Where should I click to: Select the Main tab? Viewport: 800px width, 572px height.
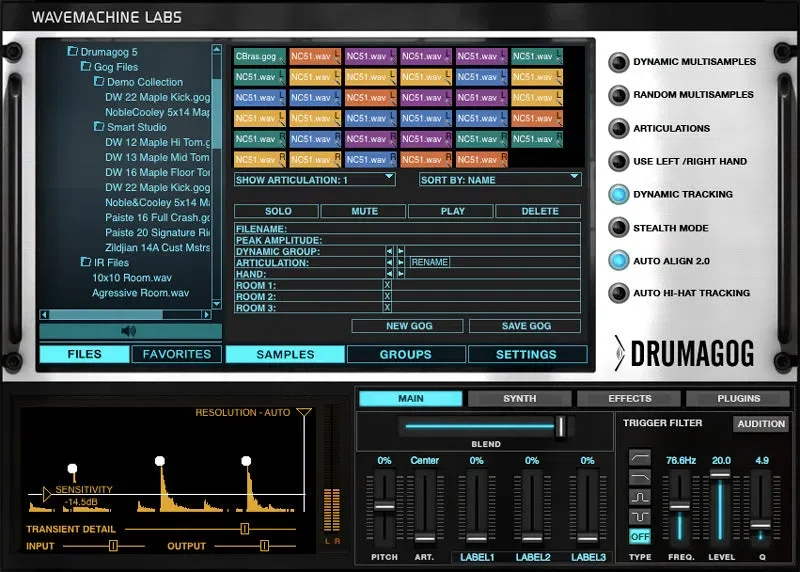tap(411, 399)
